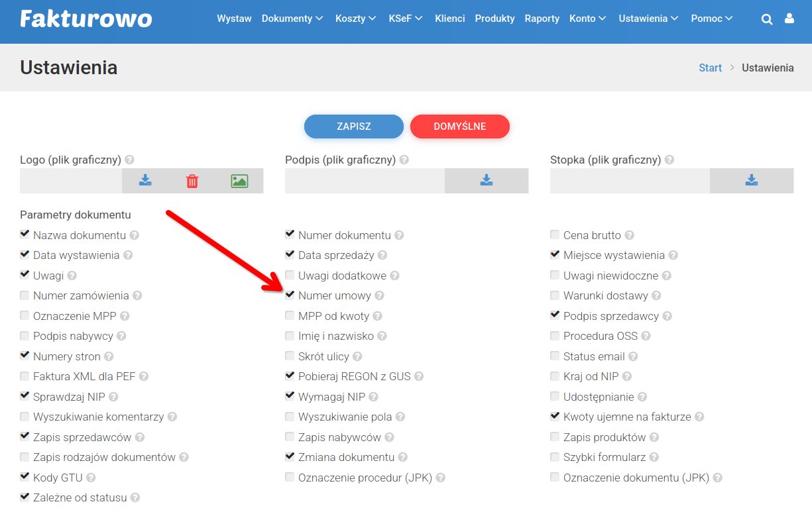
Task: Open the KSeF dropdown menu
Action: (405, 19)
